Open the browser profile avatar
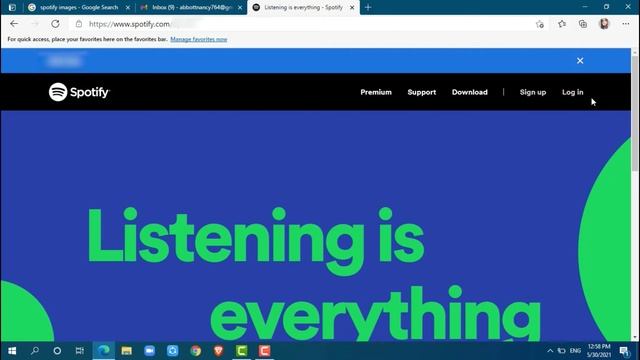Screen dimensions: 640x360 [604, 24]
